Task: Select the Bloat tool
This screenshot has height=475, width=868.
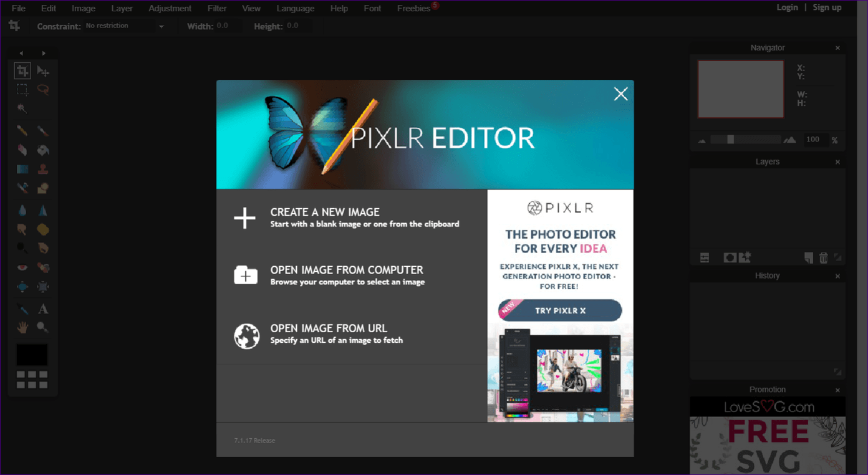Action: click(22, 287)
